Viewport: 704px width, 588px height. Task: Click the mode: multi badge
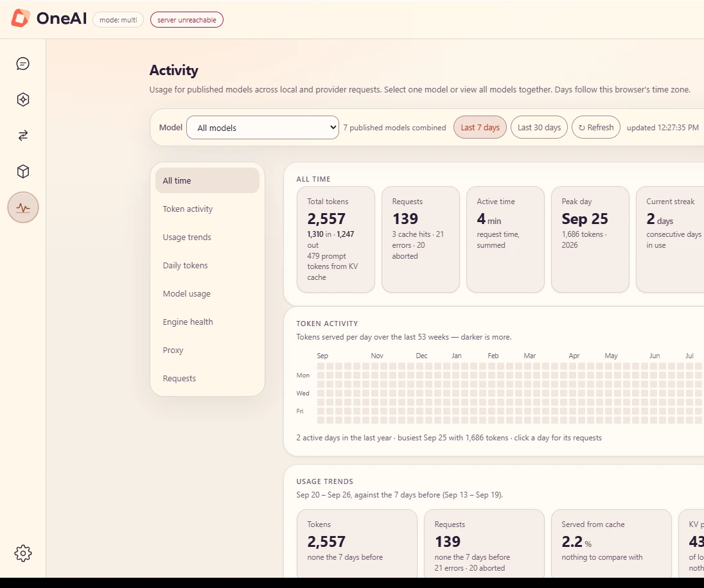tap(118, 20)
